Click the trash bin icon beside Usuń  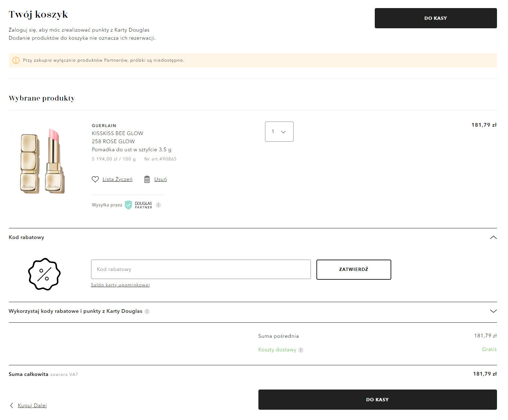(x=147, y=179)
